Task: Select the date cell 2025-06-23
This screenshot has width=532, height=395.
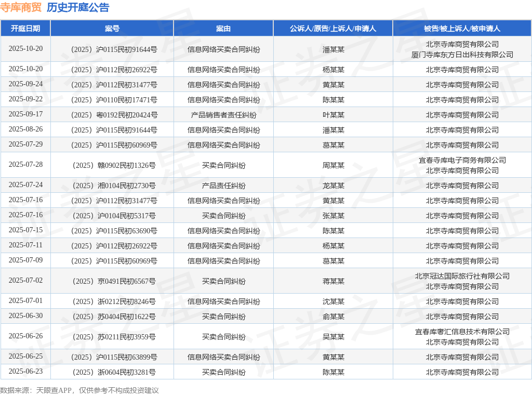Action: [x=26, y=371]
